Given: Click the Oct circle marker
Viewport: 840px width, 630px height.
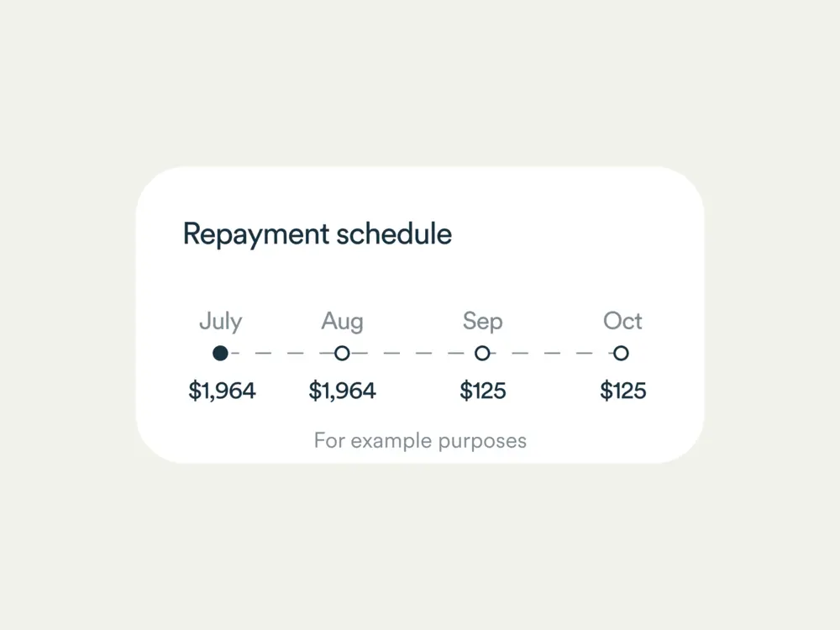Looking at the screenshot, I should coord(622,353).
